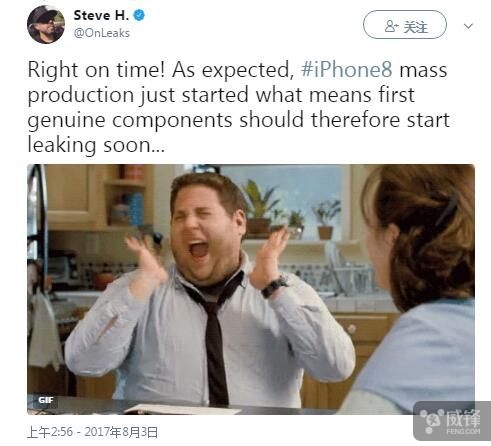
Task: Play the laughing man GIF
Action: tap(251, 289)
